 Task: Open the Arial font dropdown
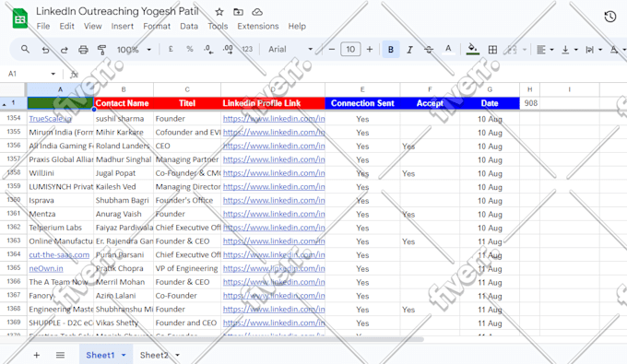click(290, 49)
